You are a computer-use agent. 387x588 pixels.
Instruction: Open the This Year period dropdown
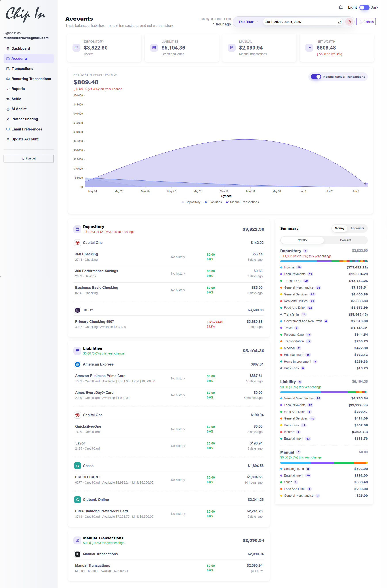pyautogui.click(x=248, y=22)
